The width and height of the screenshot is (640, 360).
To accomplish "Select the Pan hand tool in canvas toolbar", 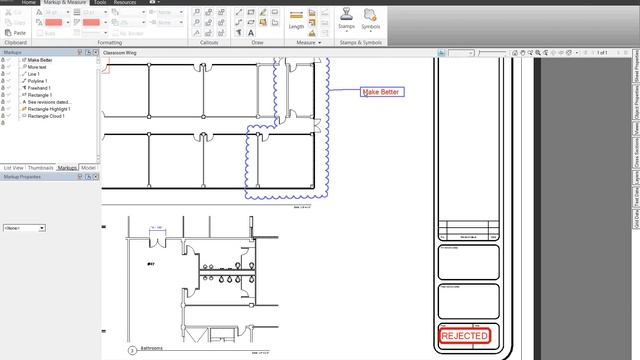I will [522, 53].
